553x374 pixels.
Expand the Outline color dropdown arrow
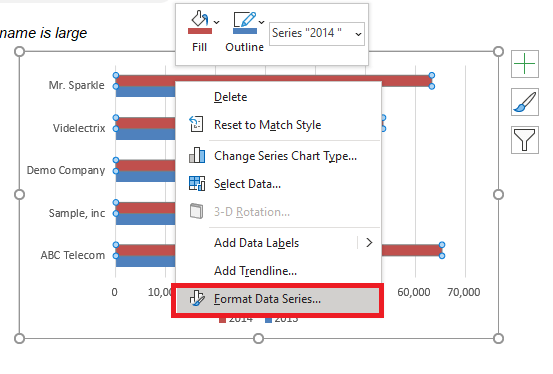click(x=261, y=22)
